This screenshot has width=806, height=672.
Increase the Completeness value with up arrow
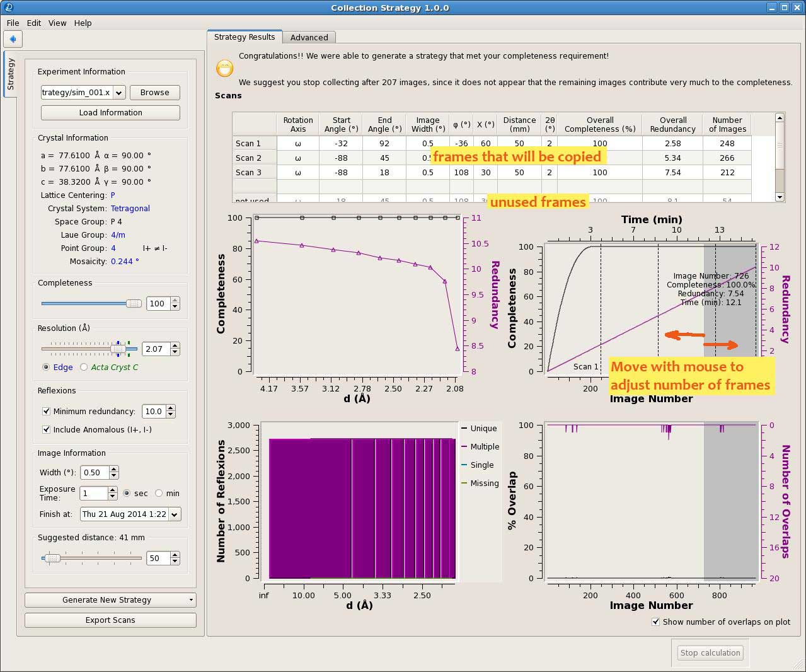175,300
